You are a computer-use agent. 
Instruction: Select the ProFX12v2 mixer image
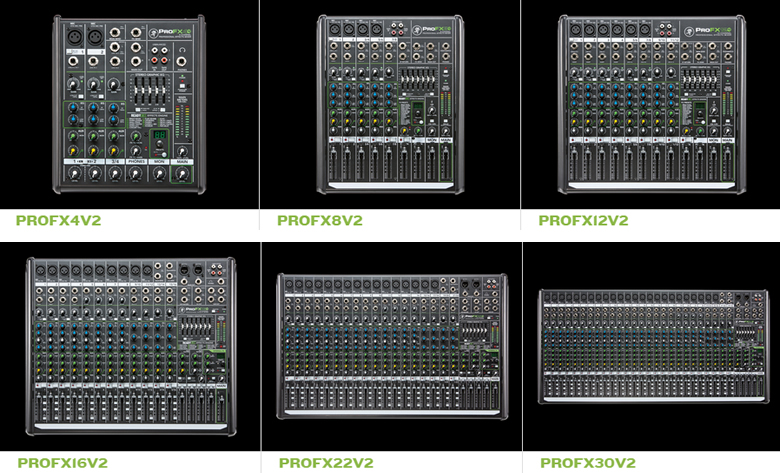pyautogui.click(x=652, y=104)
